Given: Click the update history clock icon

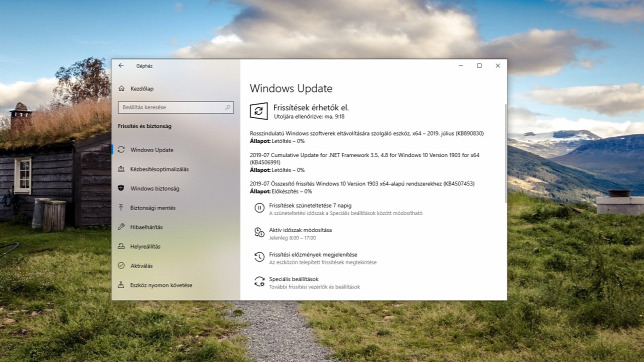Looking at the screenshot, I should [259, 257].
